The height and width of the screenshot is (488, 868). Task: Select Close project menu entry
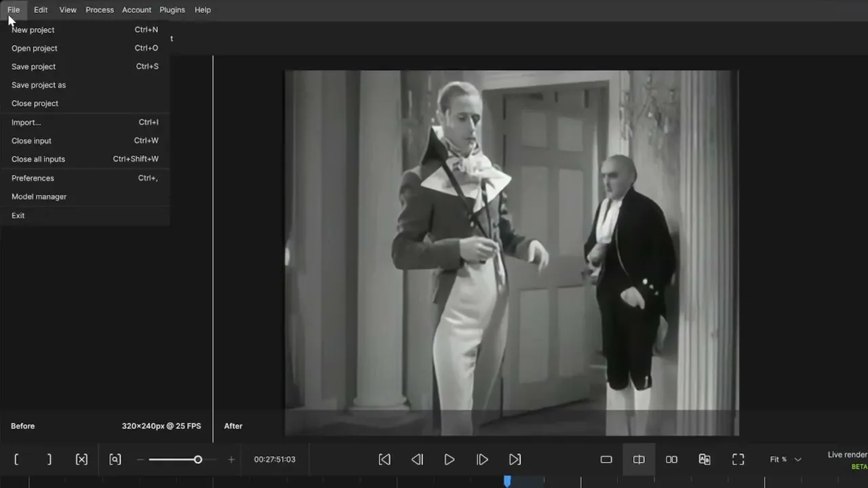click(x=85, y=103)
